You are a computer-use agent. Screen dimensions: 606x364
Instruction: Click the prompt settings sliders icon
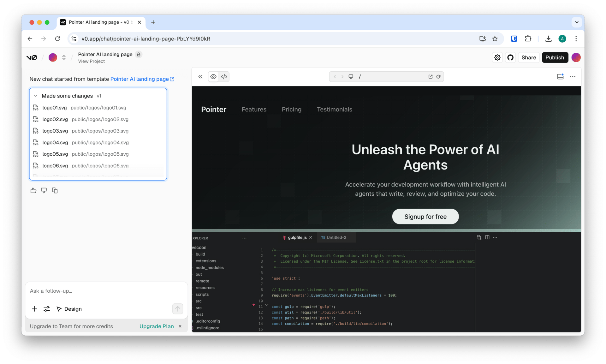coord(47,309)
